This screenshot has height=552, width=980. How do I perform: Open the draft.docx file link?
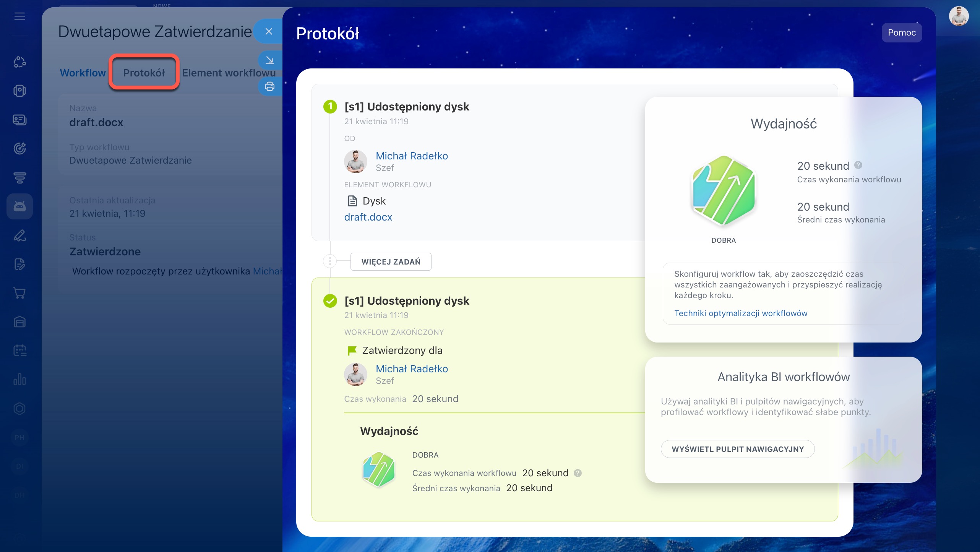pos(368,217)
